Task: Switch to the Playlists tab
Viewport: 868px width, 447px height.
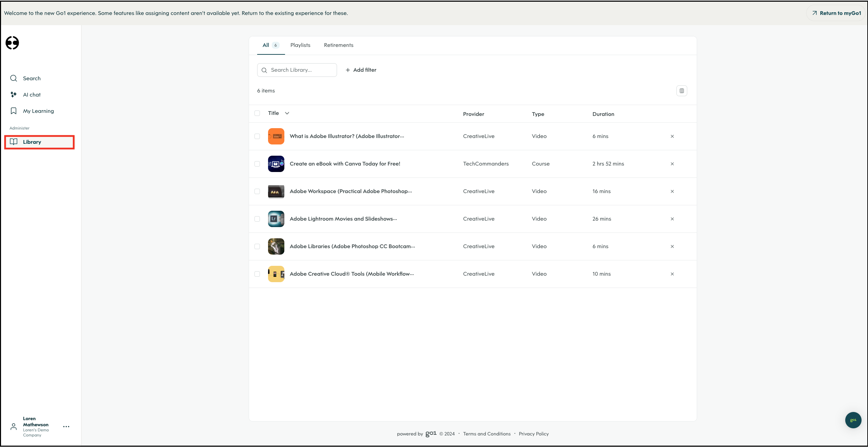Action: tap(300, 45)
